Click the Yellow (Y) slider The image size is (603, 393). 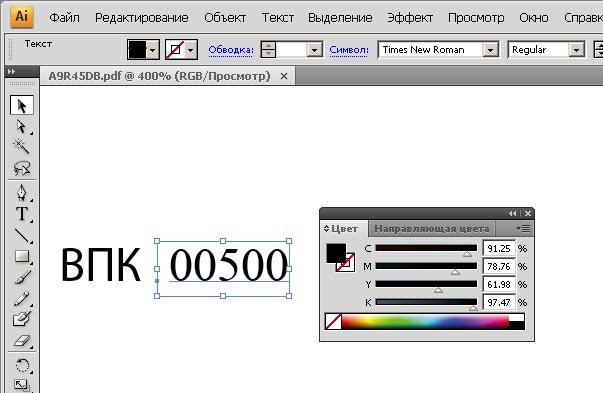click(x=426, y=284)
